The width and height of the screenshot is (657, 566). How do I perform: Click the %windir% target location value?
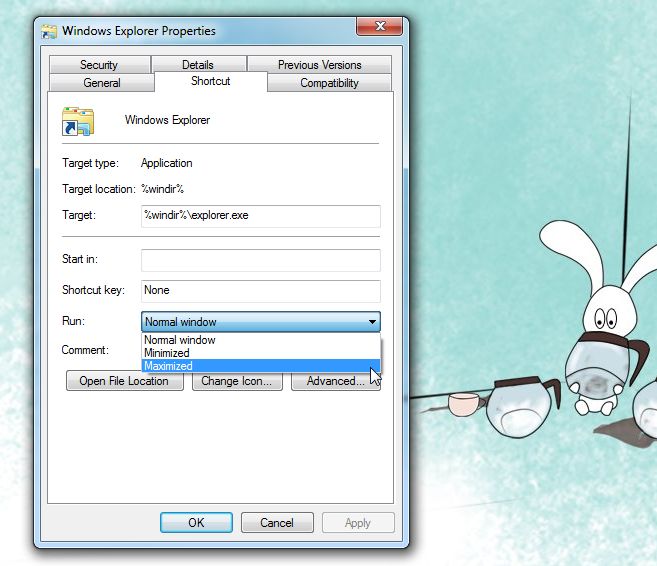pos(163,189)
